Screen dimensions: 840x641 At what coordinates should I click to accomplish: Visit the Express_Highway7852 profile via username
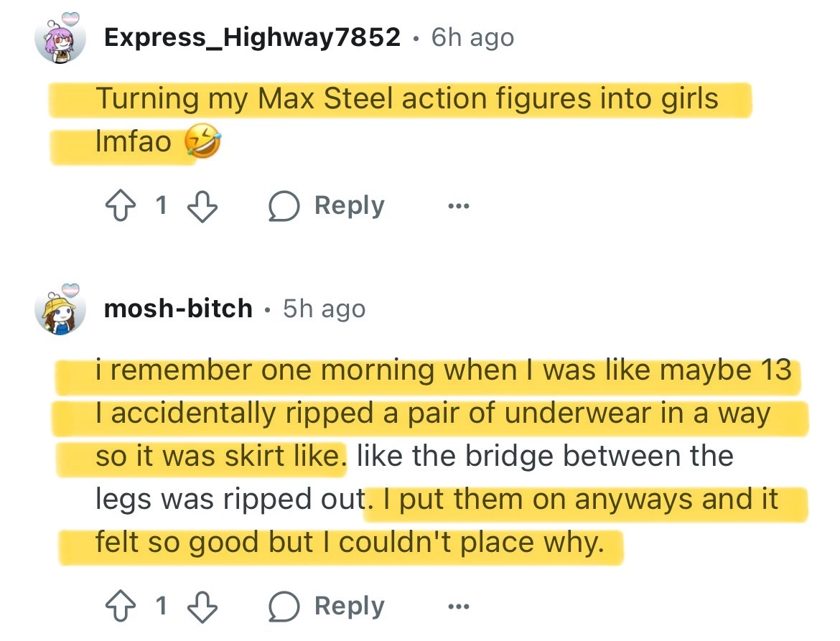(252, 37)
